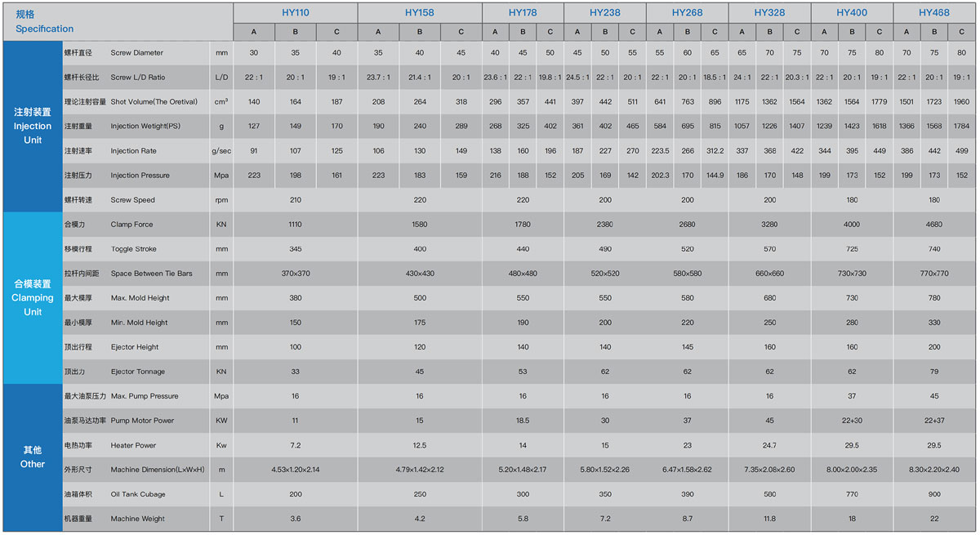Select the HY468 model column header
Screen dimensions: 980x535
pyautogui.click(x=933, y=13)
